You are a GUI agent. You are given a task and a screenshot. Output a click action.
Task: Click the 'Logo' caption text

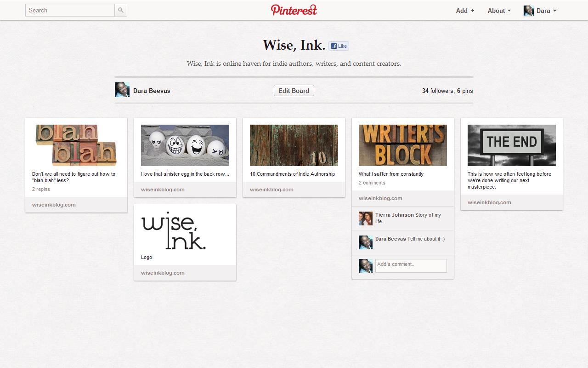tap(147, 257)
